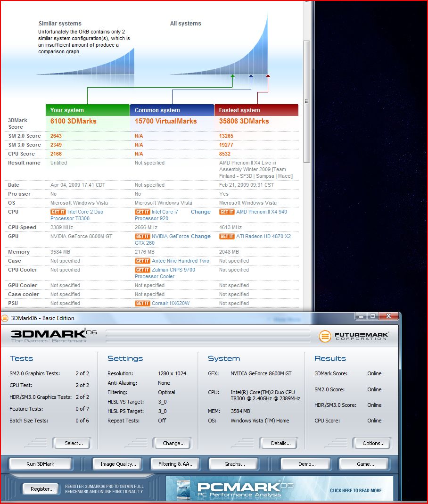Click GET IT badge beside AMD Phenom II X4 940
Screen dimensions: 428x504
(227, 212)
